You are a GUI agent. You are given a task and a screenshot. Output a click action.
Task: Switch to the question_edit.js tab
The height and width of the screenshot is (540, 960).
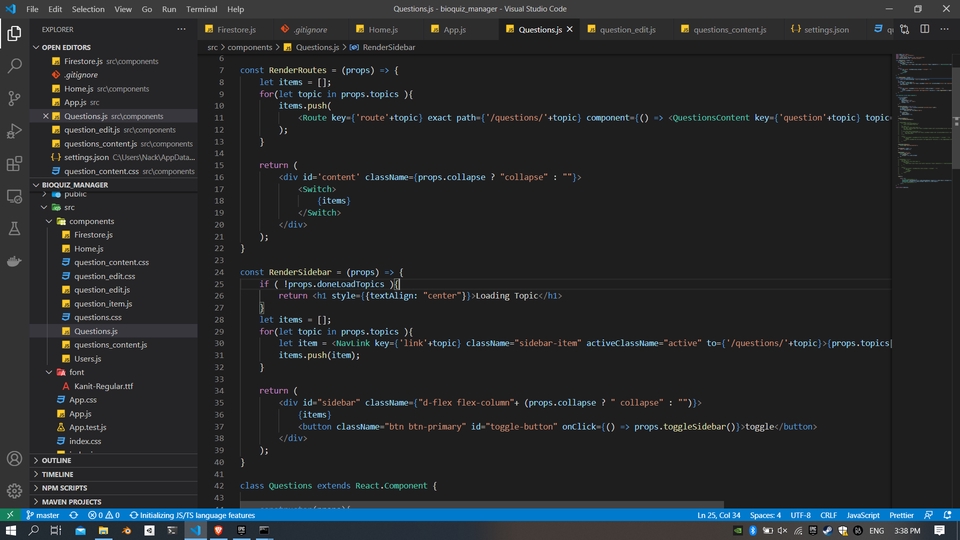point(626,29)
